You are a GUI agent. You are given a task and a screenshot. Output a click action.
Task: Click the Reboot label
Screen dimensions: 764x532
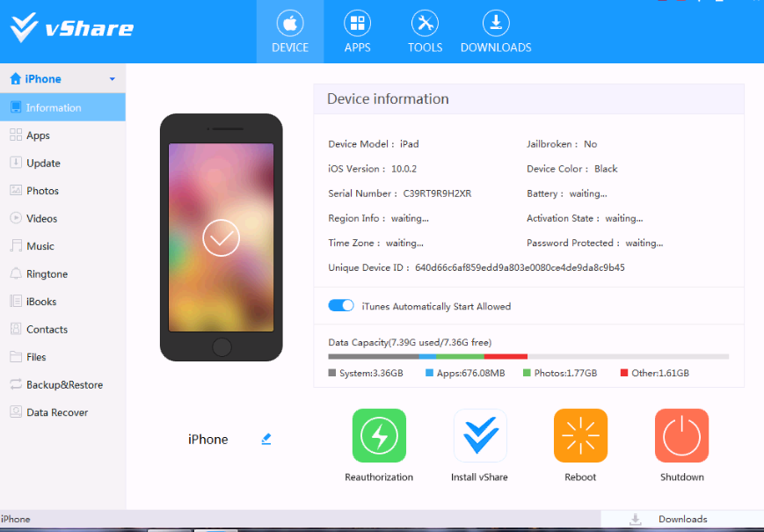pos(580,477)
